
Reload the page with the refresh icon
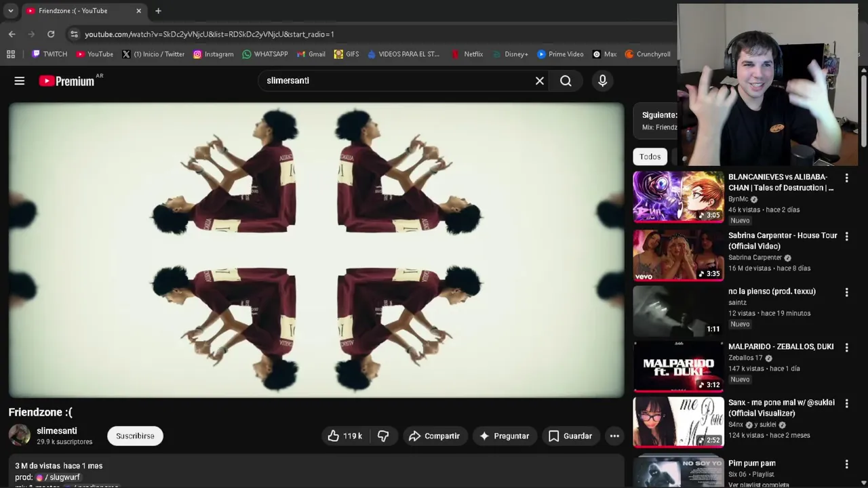point(51,34)
